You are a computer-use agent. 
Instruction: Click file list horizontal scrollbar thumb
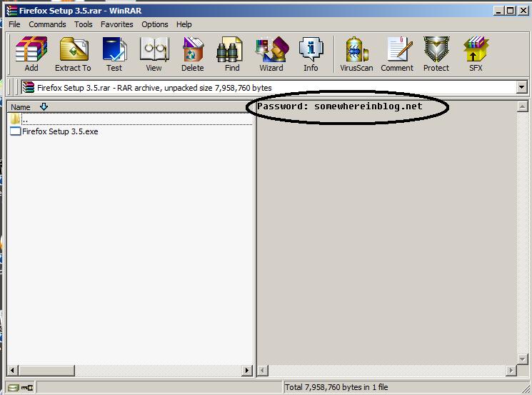tap(46, 370)
